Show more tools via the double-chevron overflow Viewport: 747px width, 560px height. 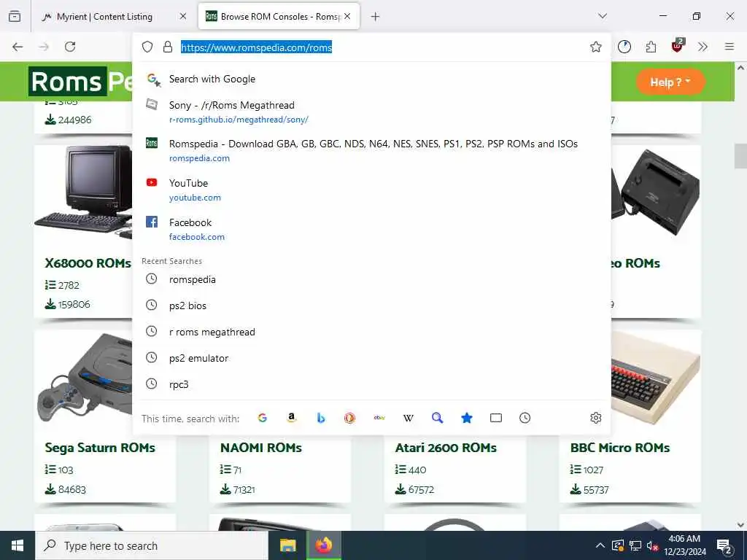pos(703,47)
